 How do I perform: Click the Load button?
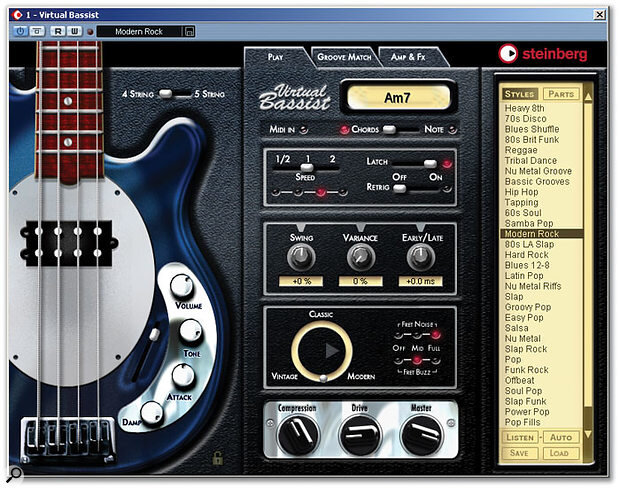(560, 453)
